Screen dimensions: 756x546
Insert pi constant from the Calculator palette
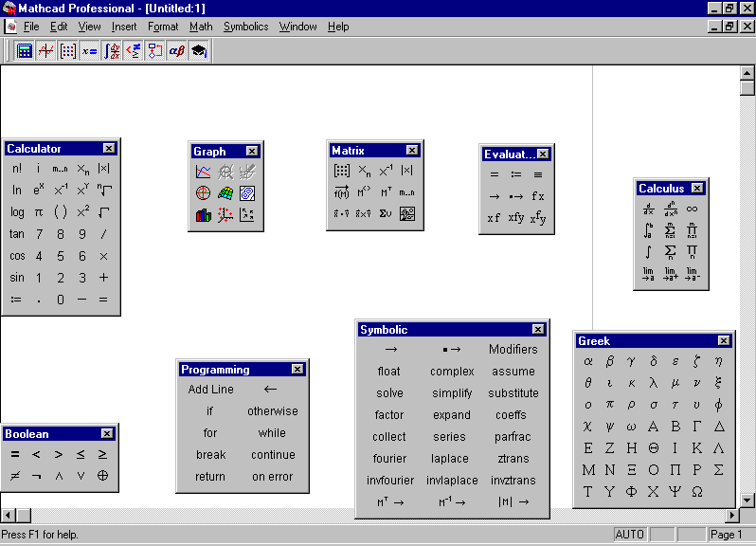point(39,211)
